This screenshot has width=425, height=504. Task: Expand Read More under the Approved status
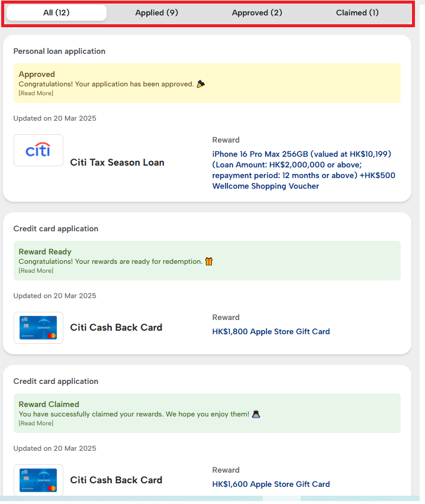pos(36,93)
